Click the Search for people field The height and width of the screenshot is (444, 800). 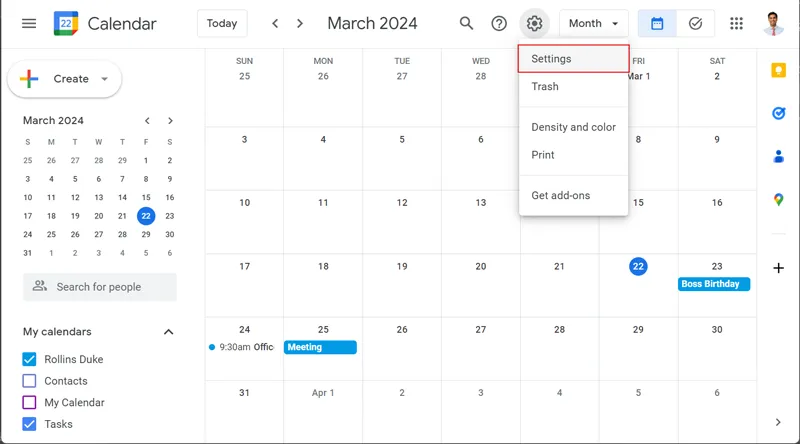pos(100,287)
